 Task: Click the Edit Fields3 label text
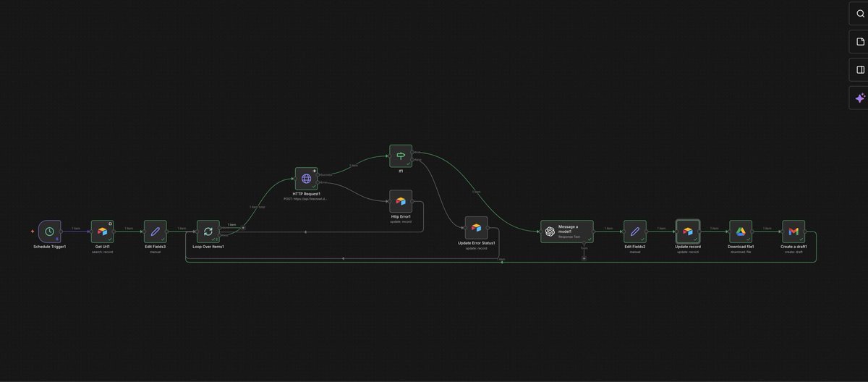(156, 247)
